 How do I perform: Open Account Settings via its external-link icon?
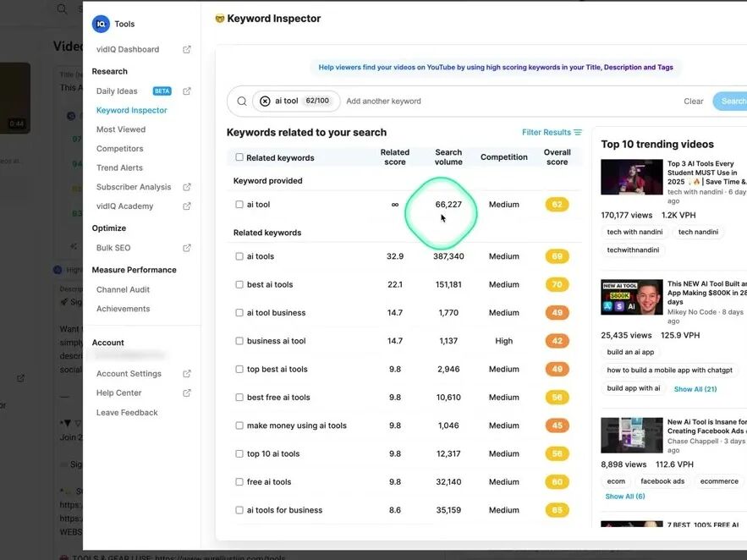click(185, 373)
